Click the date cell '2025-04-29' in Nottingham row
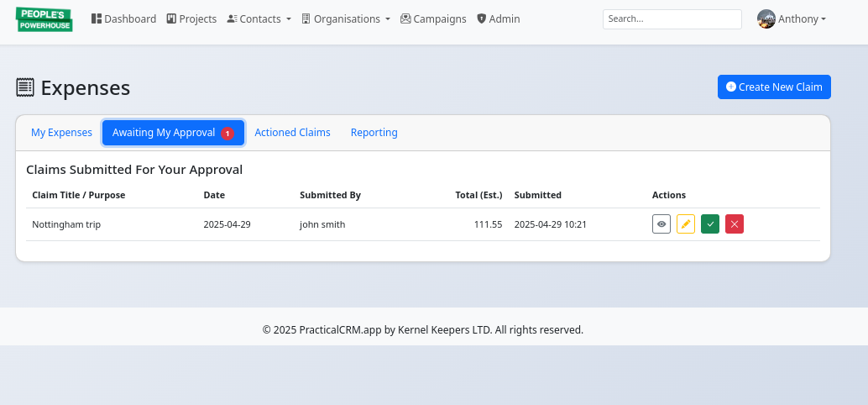The height and width of the screenshot is (405, 868). (227, 224)
